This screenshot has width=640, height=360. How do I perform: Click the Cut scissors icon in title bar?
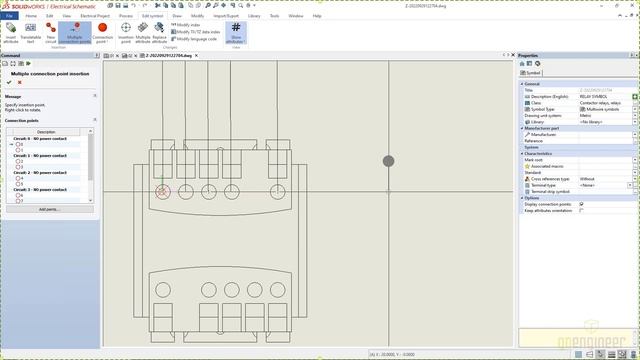(158, 6)
